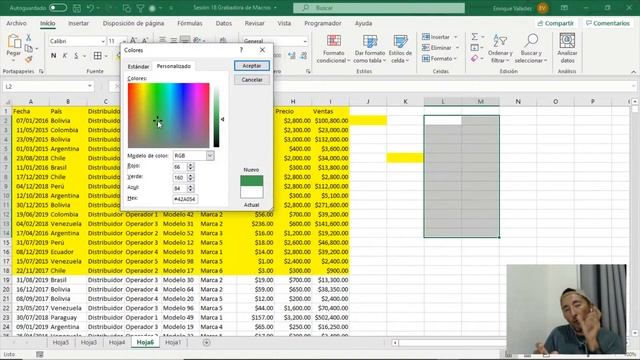Image resolution: width=640 pixels, height=360 pixels.
Task: Switch to the Hoja1 sheet tab
Action: click(x=173, y=342)
